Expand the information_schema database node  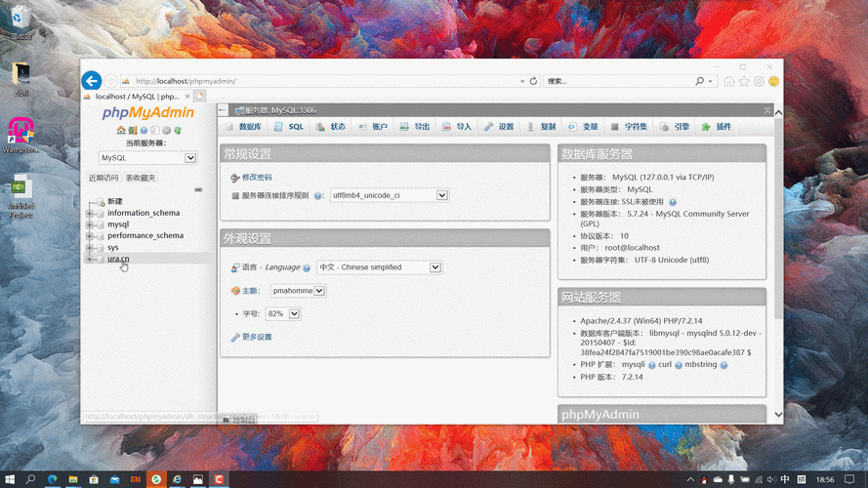tap(90, 213)
